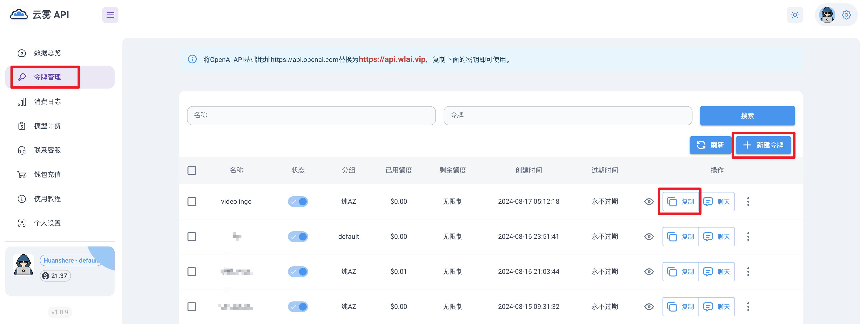This screenshot has width=868, height=324.
Task: Open more actions for default group row
Action: point(748,237)
